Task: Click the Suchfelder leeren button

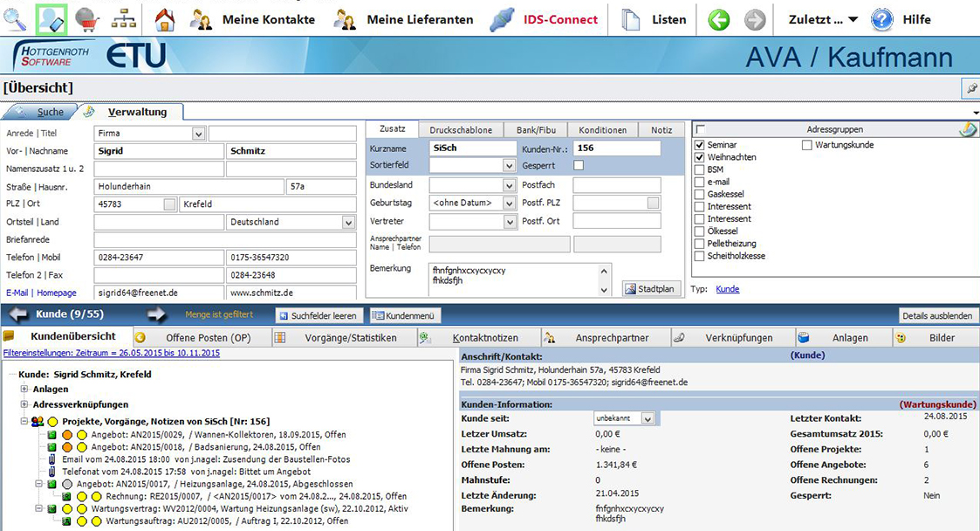Action: [318, 315]
